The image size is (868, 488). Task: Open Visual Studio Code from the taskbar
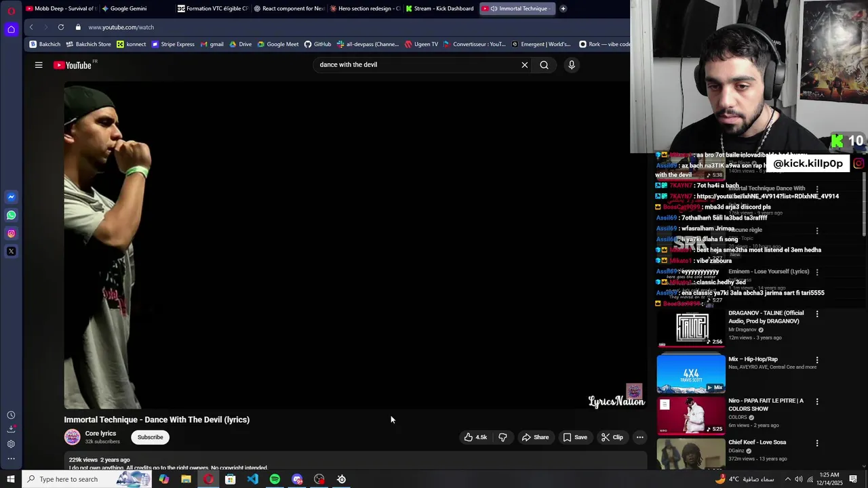[x=253, y=479]
